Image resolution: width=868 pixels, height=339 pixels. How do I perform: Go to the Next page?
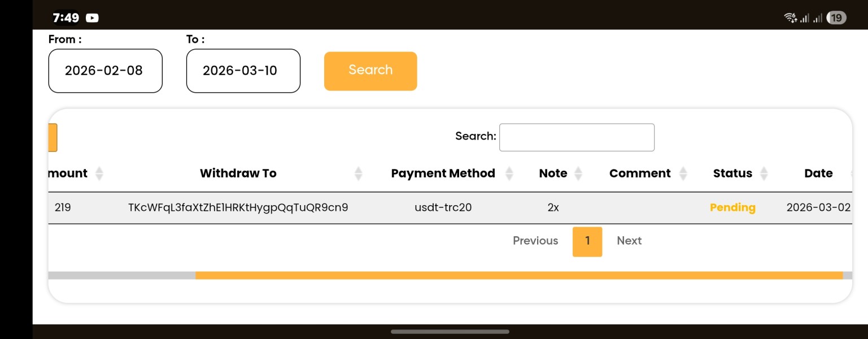[629, 241]
